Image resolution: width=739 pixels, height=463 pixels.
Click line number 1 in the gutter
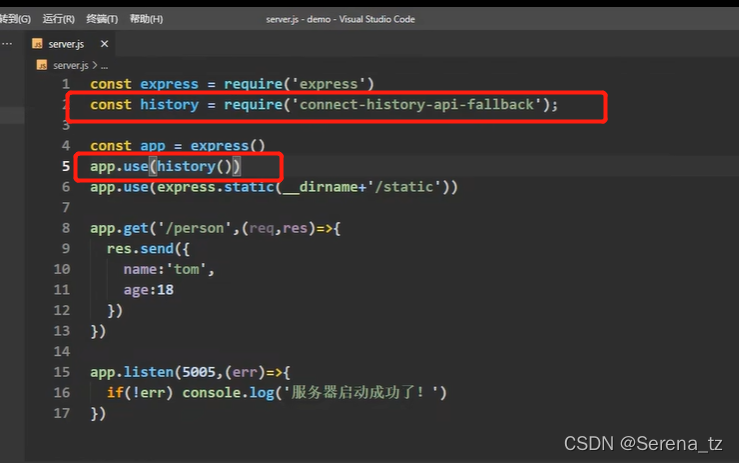66,84
